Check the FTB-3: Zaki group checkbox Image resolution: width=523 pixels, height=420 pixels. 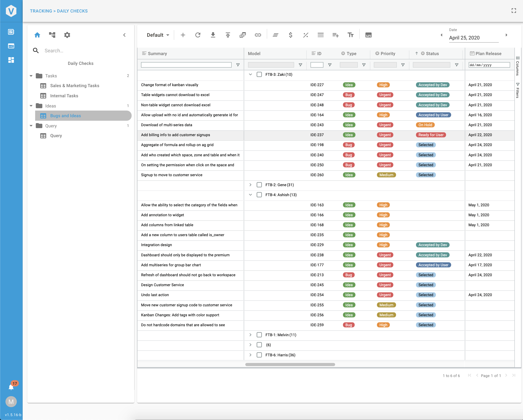click(259, 74)
